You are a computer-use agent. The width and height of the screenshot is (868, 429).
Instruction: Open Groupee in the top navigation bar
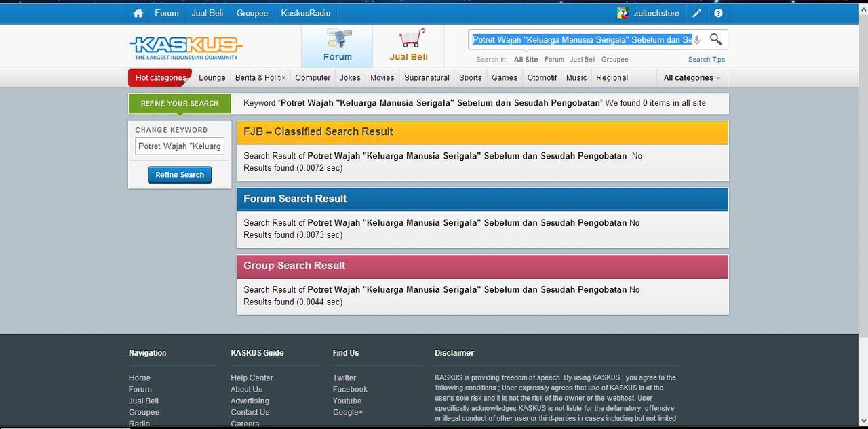[252, 13]
